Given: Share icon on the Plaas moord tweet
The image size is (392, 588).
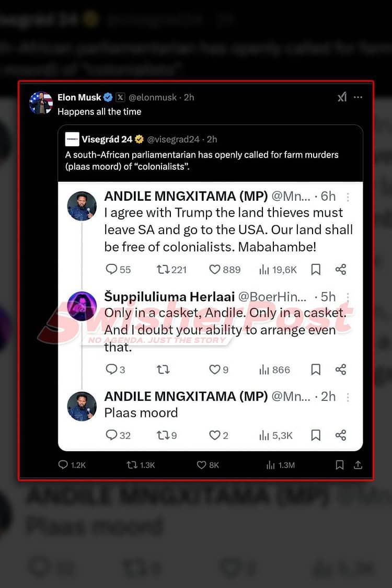Looking at the screenshot, I should 341,435.
